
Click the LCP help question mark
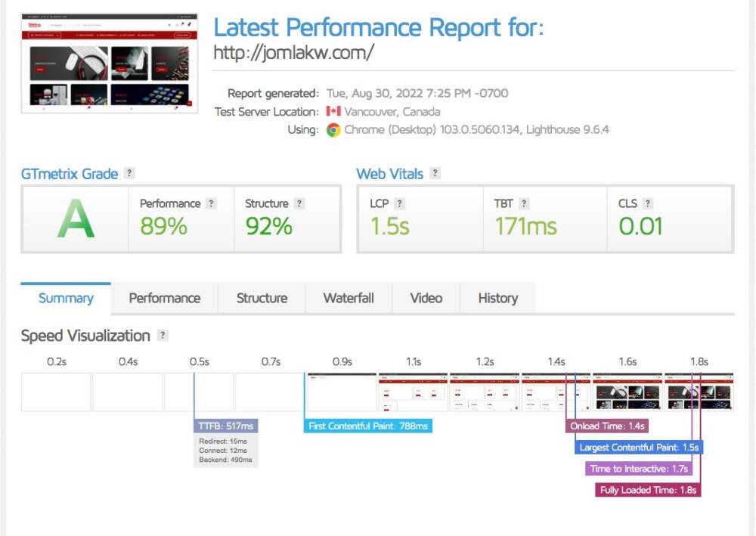399,203
